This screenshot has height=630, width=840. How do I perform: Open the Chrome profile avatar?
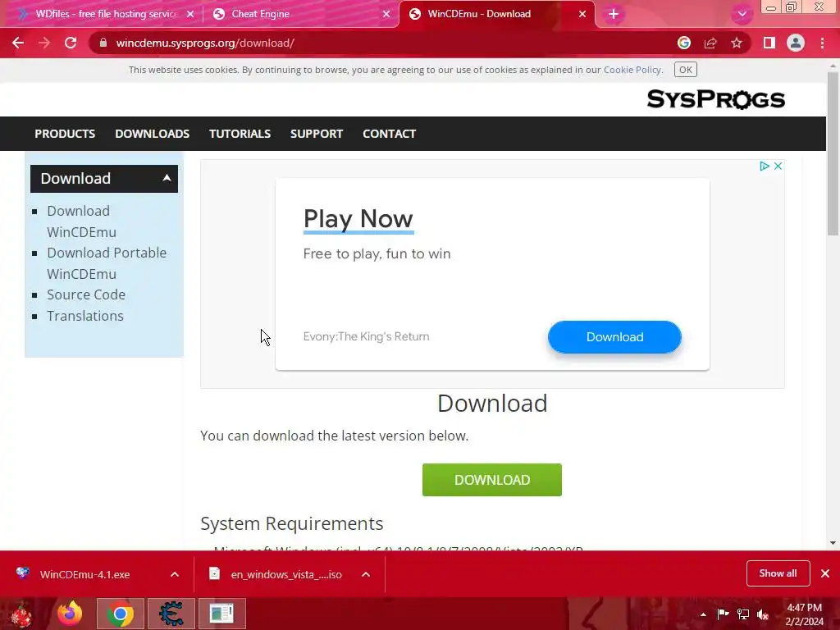click(796, 43)
